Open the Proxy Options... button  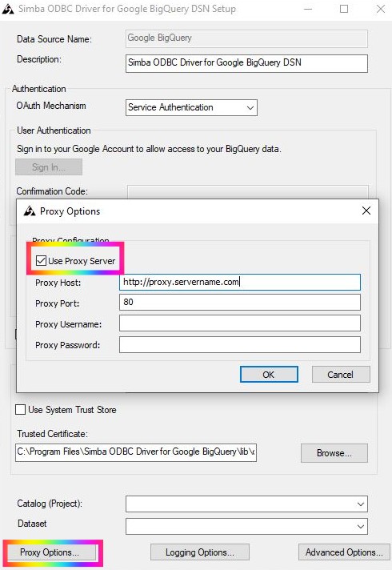pyautogui.click(x=51, y=552)
